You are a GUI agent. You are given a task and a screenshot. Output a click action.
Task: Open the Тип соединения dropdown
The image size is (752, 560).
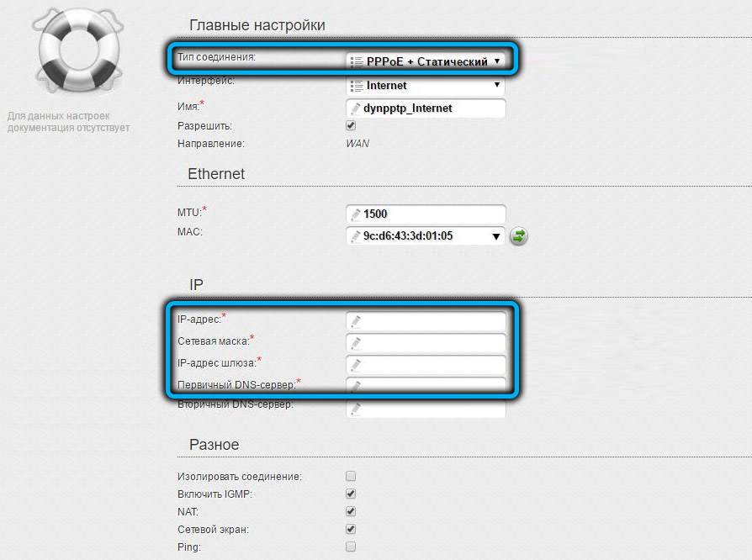tap(426, 61)
